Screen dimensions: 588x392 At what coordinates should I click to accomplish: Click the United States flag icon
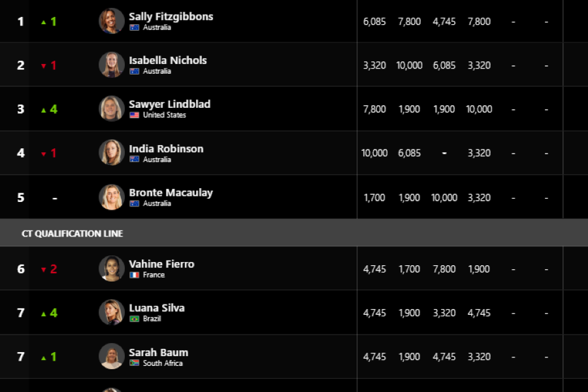coord(134,115)
